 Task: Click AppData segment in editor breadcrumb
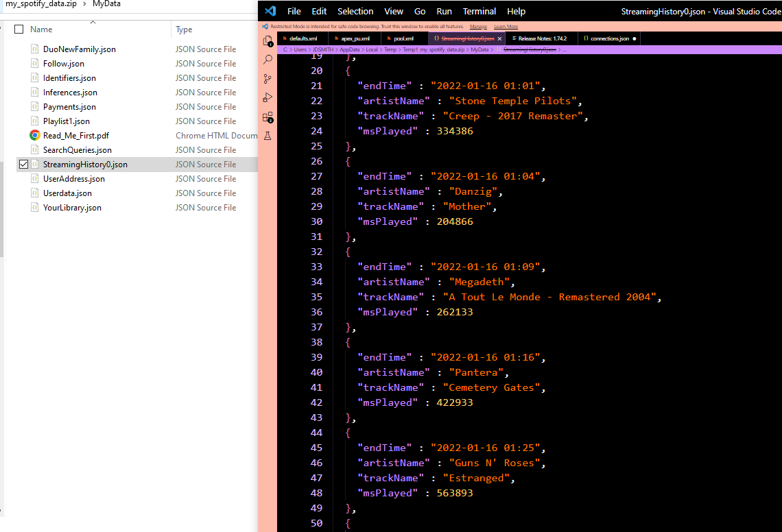coord(350,49)
